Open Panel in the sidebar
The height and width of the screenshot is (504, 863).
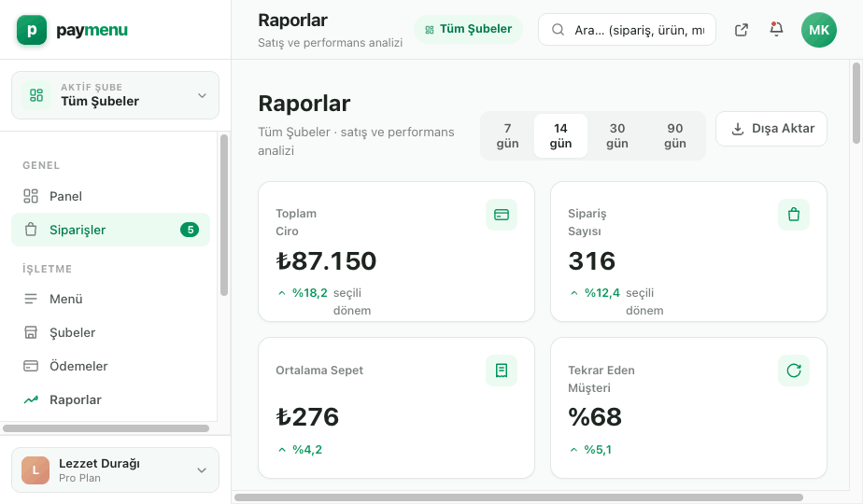click(110, 196)
